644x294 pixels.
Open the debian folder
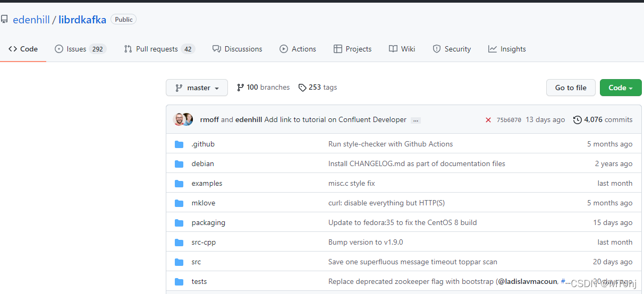click(203, 163)
